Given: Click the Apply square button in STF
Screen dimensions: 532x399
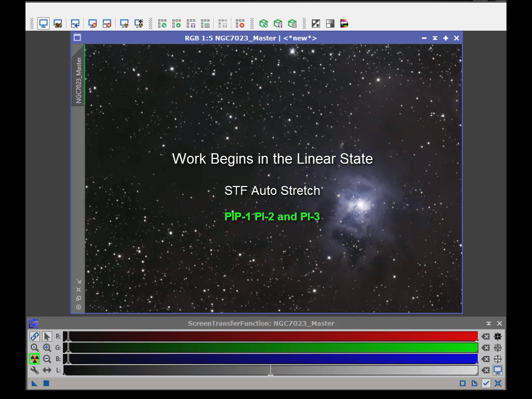Looking at the screenshot, I should pyautogui.click(x=46, y=383).
